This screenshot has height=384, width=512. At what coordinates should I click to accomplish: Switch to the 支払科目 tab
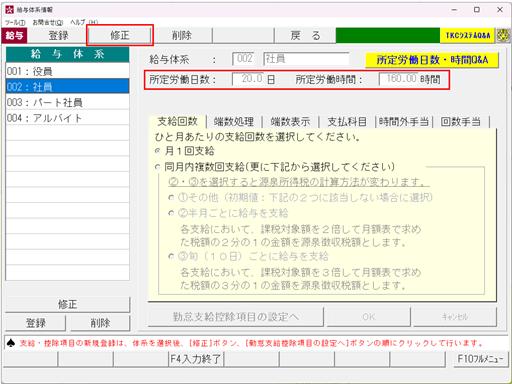[347, 122]
